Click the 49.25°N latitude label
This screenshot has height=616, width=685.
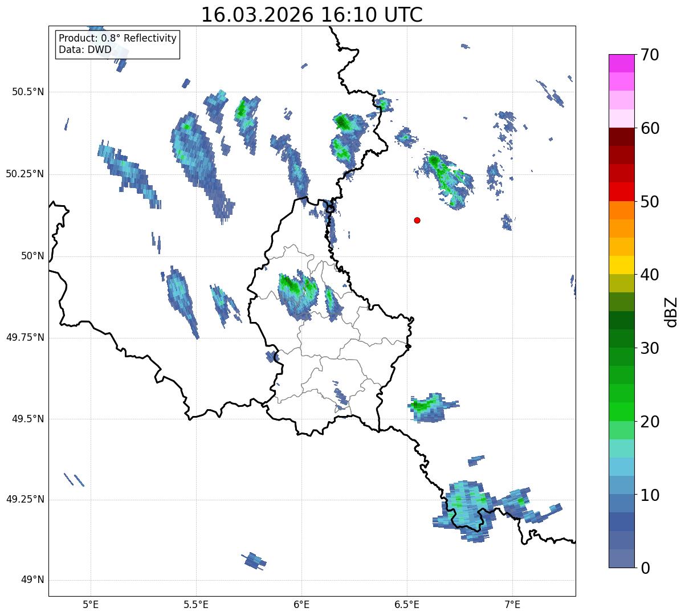click(x=25, y=499)
